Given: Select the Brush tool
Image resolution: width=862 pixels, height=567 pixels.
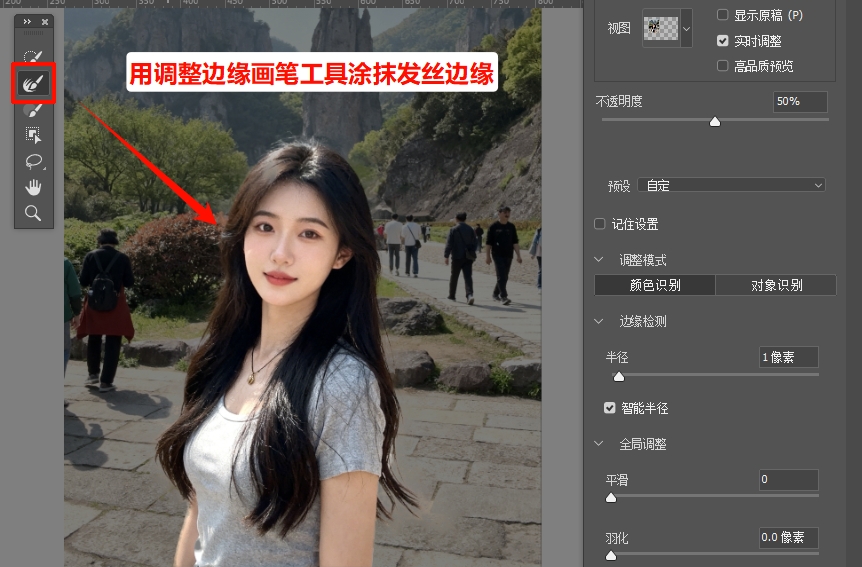Looking at the screenshot, I should (33, 109).
